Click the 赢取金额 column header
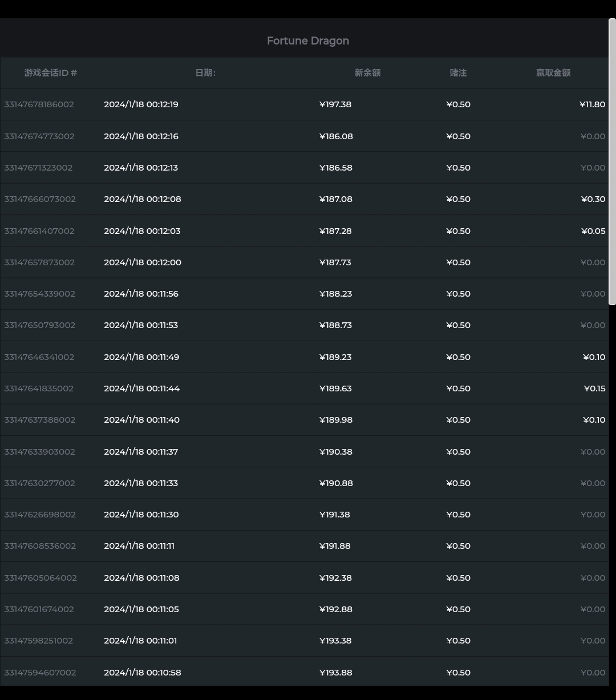The width and height of the screenshot is (616, 700). (553, 73)
